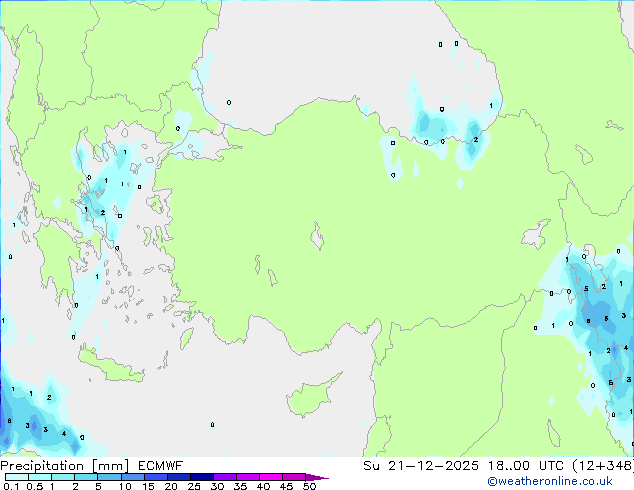Screen dimensions: 634x490
Task: Pick the 15–20 mm blue legend box
Action: [x=155, y=477]
